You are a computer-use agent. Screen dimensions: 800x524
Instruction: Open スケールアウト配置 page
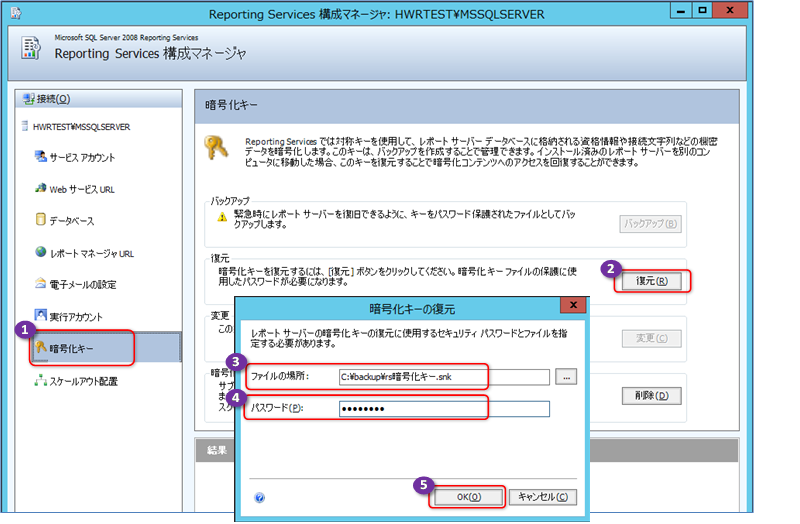[x=84, y=382]
